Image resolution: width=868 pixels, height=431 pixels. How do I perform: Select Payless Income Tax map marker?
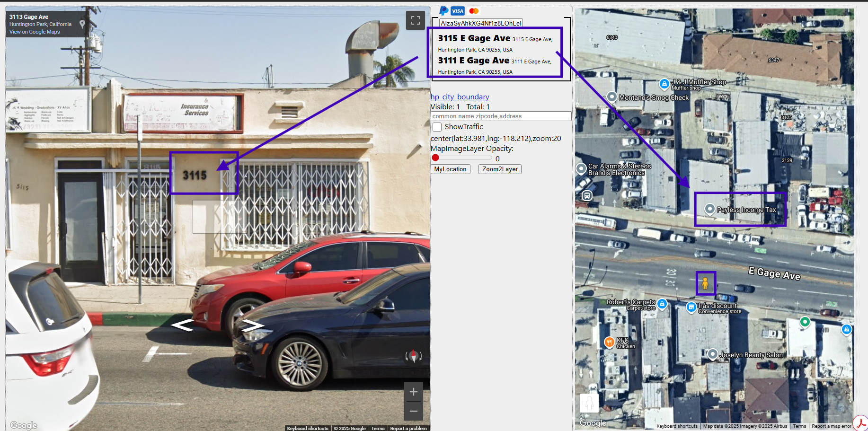pos(709,209)
